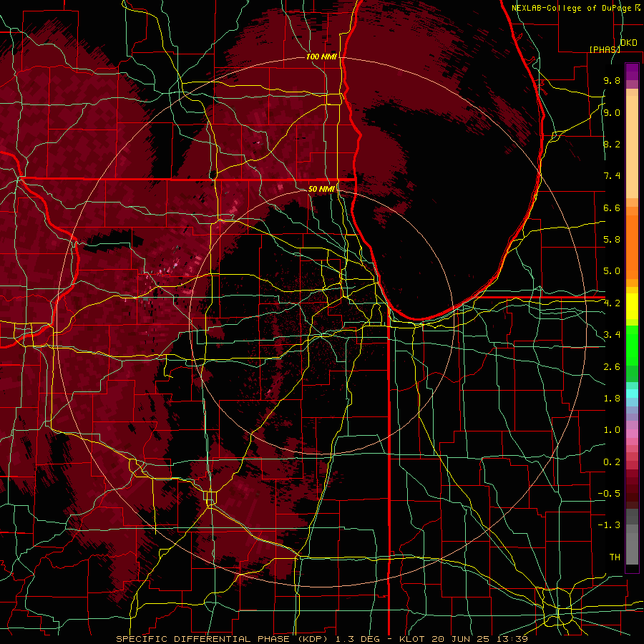Click the '100 NMI' range ring label

tap(321, 57)
